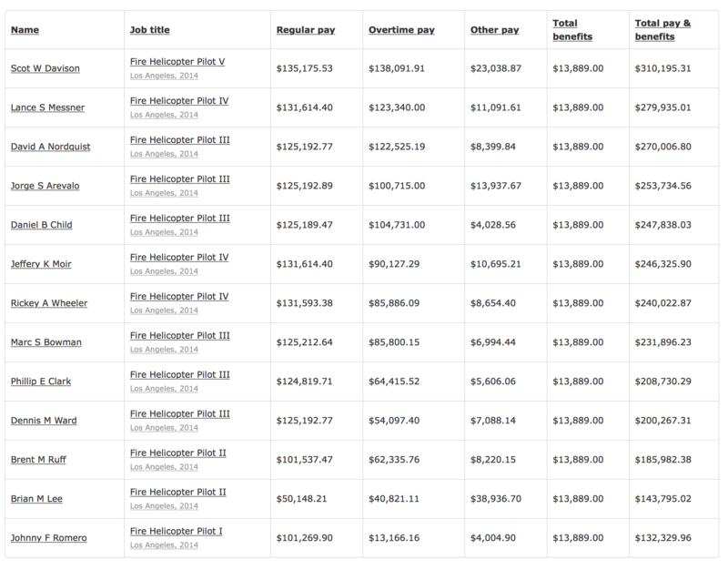
Task: View Jorge S Arevalo's record
Action: (47, 186)
